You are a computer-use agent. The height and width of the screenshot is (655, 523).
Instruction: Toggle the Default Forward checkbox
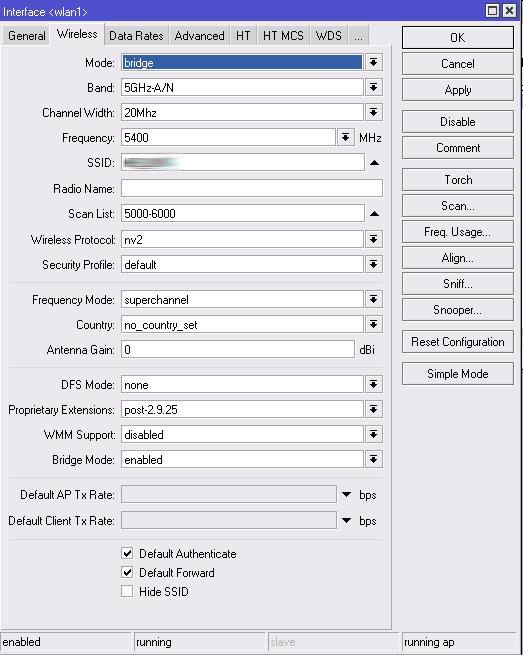(127, 572)
